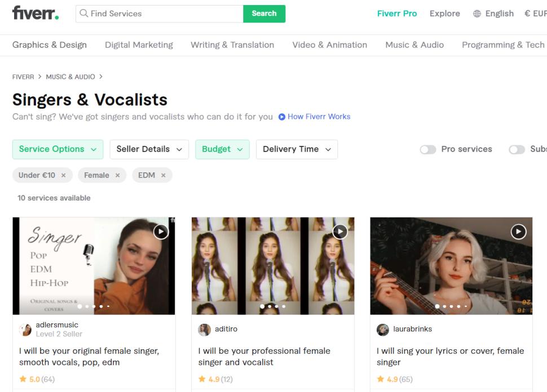Open the Budget filter dropdown
This screenshot has height=392, width=547.
point(222,149)
